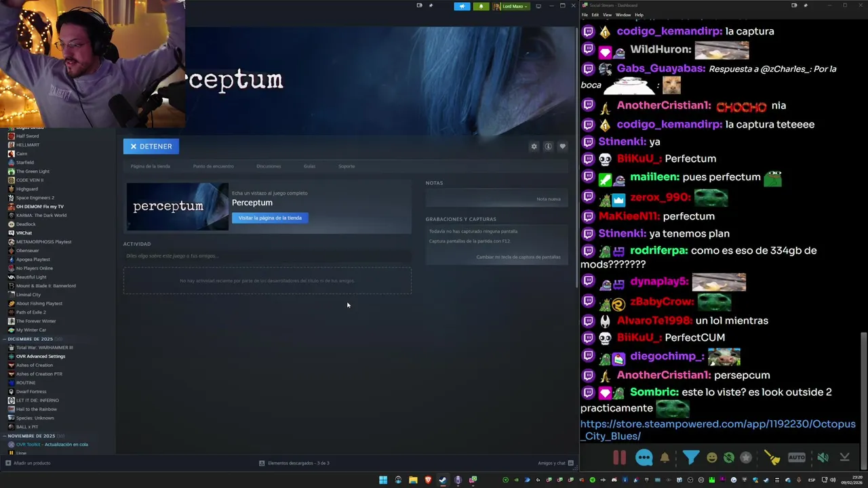Click Visitar la página de la tienda
The height and width of the screenshot is (488, 868).
tap(270, 218)
